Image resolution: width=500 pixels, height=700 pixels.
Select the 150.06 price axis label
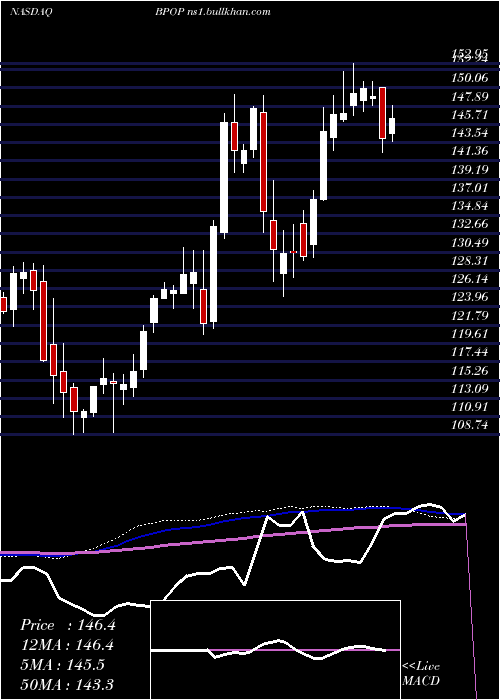[x=469, y=78]
